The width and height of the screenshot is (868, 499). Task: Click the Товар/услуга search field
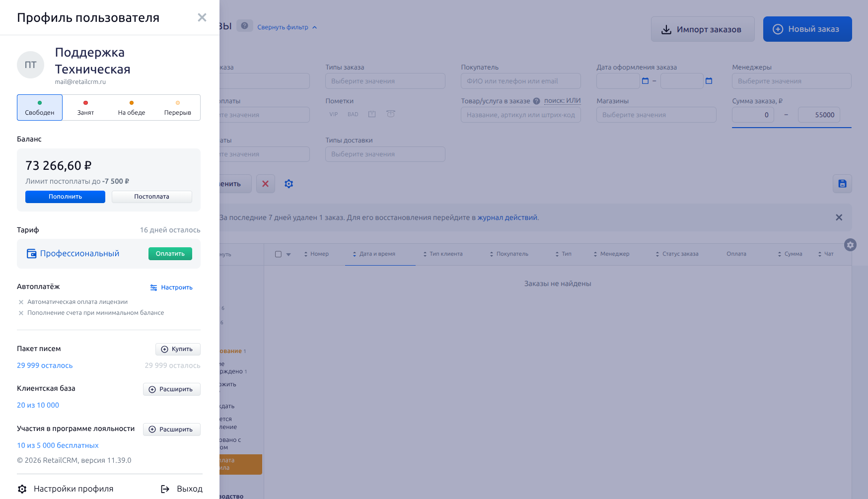pos(521,115)
